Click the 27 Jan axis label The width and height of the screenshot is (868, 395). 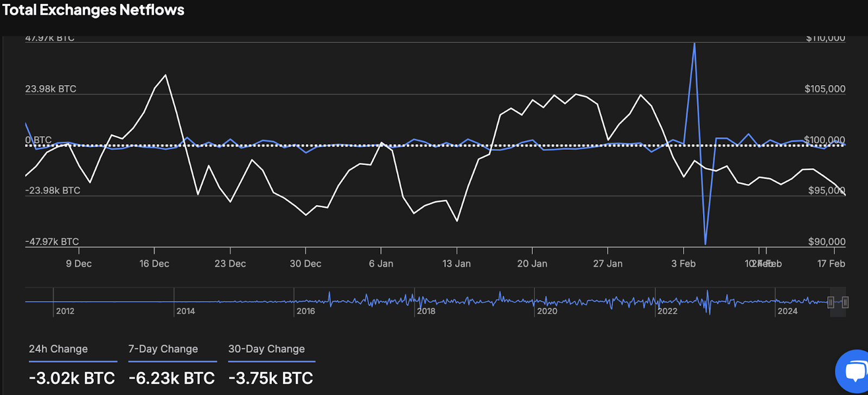(x=608, y=264)
